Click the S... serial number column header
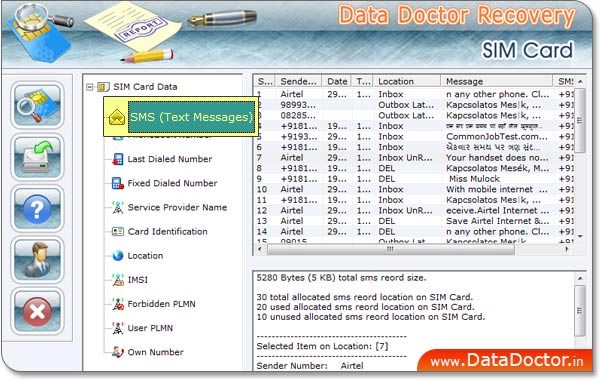 pyautogui.click(x=264, y=81)
